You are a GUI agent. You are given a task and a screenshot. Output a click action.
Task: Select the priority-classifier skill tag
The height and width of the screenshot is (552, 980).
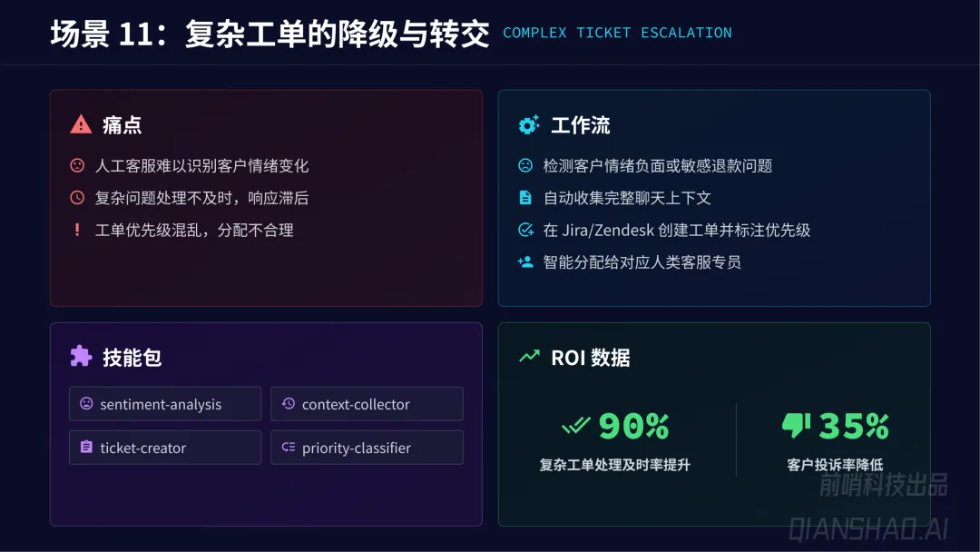pos(367,448)
